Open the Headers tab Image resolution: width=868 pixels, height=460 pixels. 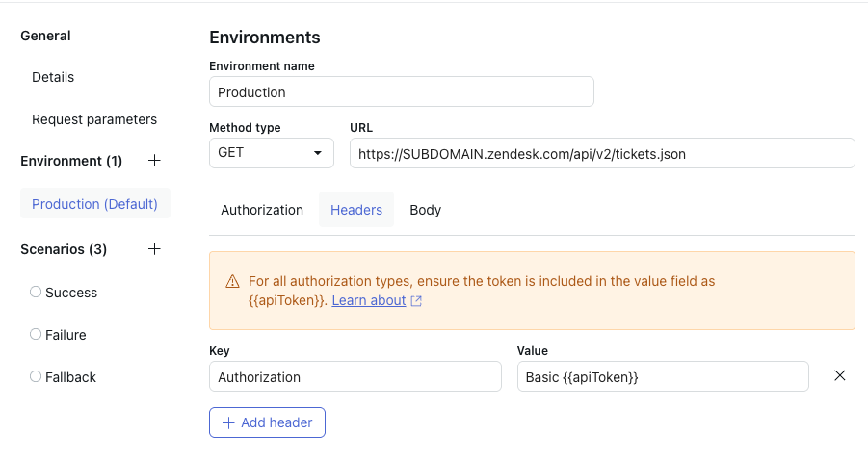pos(356,210)
